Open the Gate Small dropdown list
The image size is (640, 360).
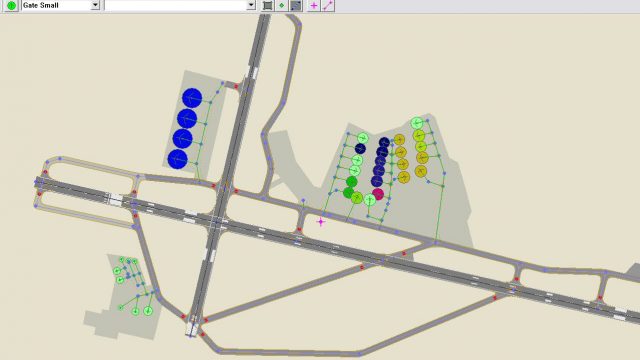(x=95, y=5)
